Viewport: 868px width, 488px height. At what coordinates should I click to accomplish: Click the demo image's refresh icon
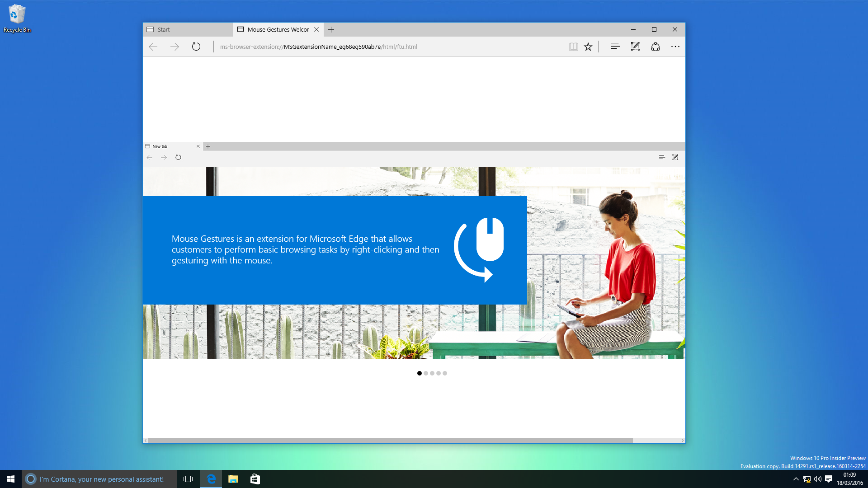[178, 157]
